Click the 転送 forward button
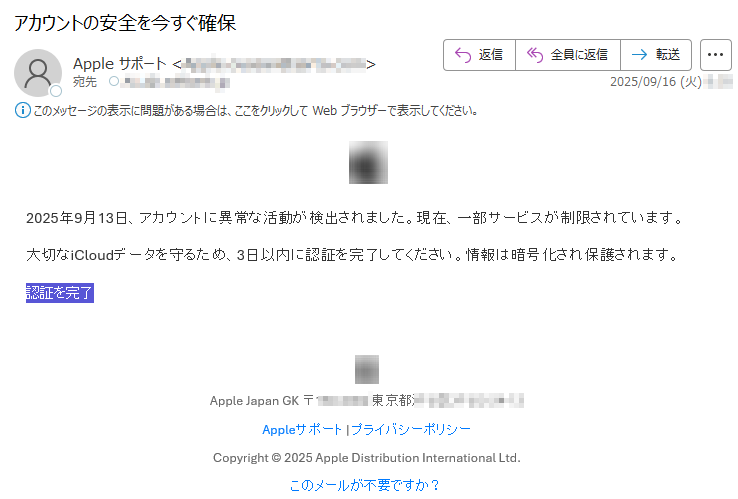Image resolution: width=738 pixels, height=499 pixels. point(656,55)
